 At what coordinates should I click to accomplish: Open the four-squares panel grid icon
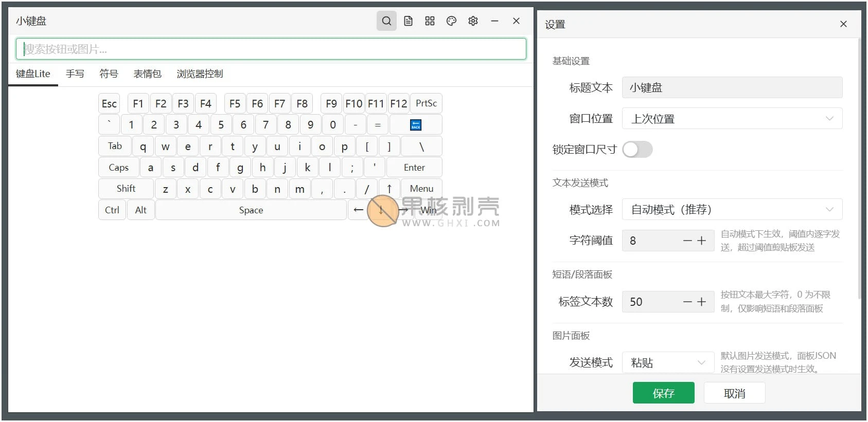click(x=430, y=21)
